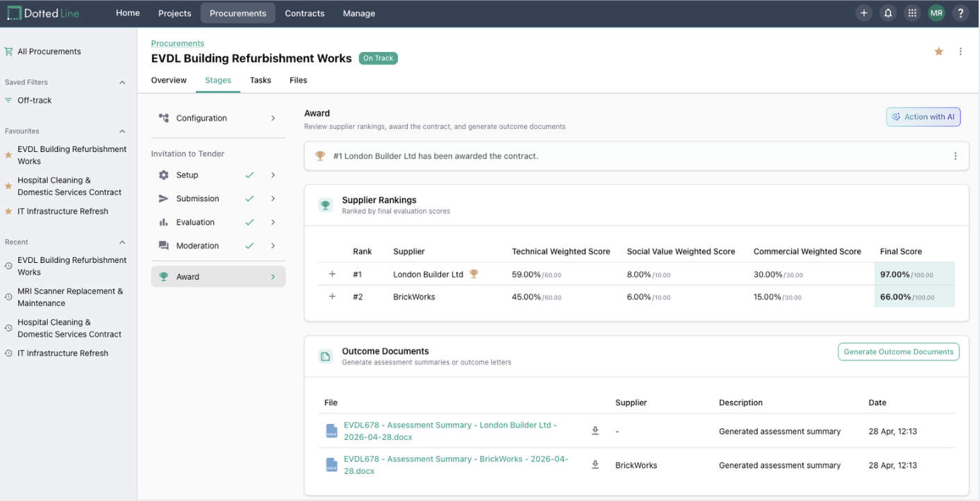The image size is (980, 501).
Task: Click the On Track status badge
Action: point(379,58)
